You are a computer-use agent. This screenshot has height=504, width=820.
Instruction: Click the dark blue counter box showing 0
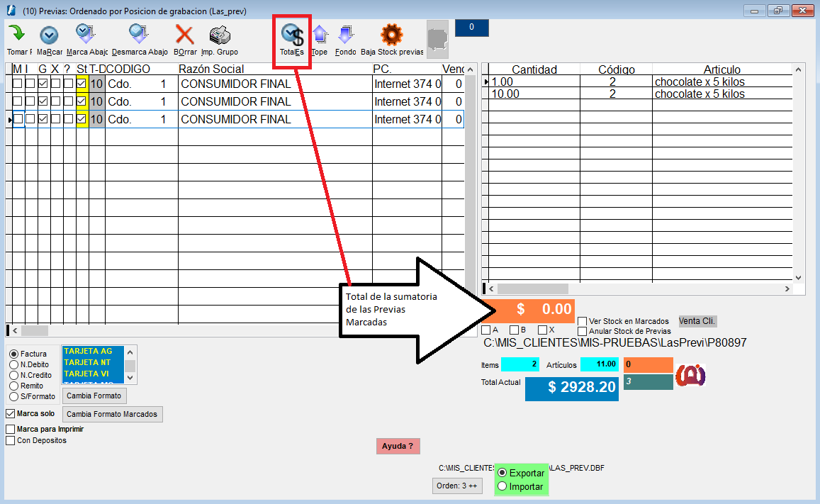[472, 28]
